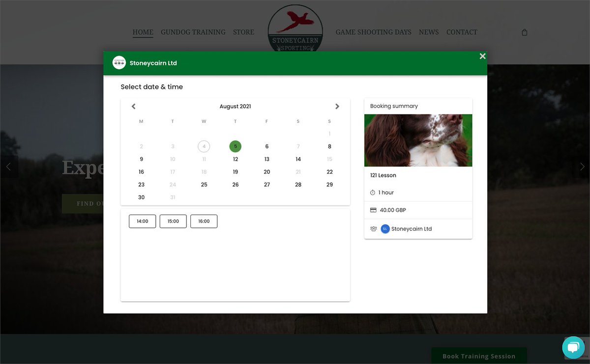
Task: Advance calendar to the next month
Action: coord(337,106)
